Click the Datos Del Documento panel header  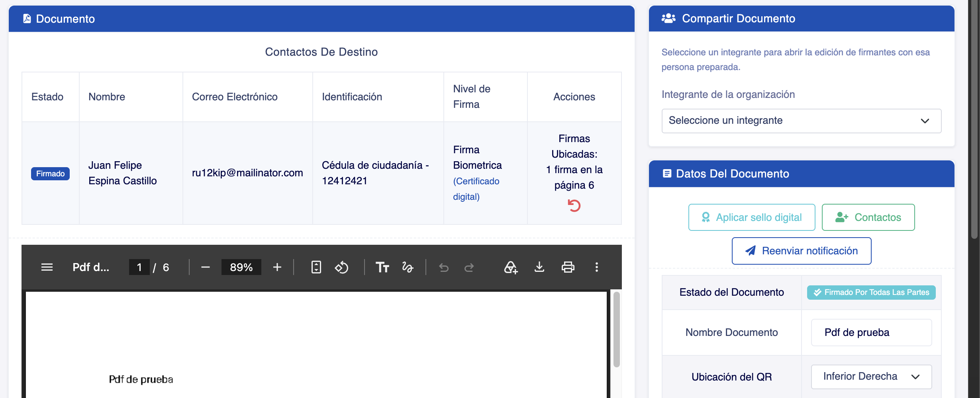coord(802,174)
